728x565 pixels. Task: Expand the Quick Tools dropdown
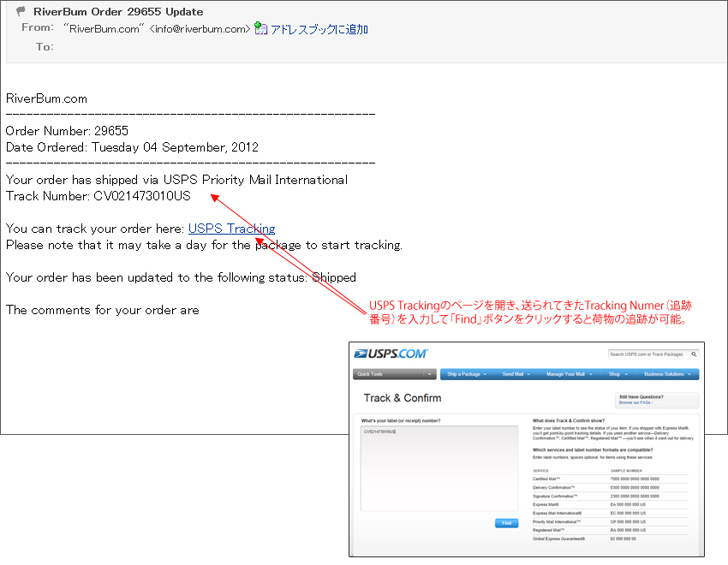coord(394,374)
